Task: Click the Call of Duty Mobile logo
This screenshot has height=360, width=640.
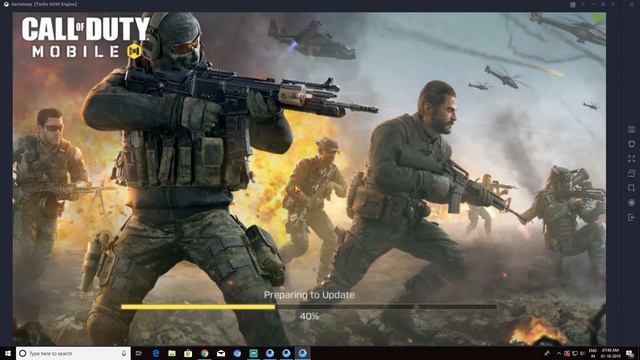Action: [86, 38]
